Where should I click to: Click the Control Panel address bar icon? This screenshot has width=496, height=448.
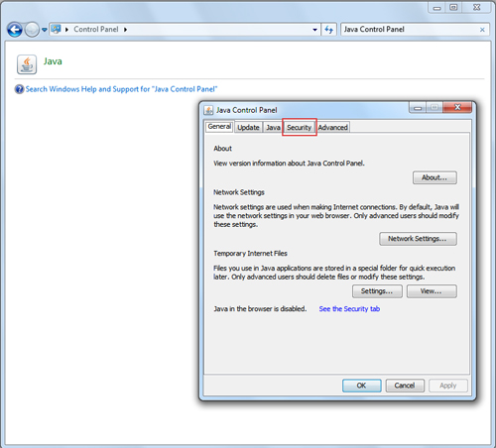tap(56, 29)
